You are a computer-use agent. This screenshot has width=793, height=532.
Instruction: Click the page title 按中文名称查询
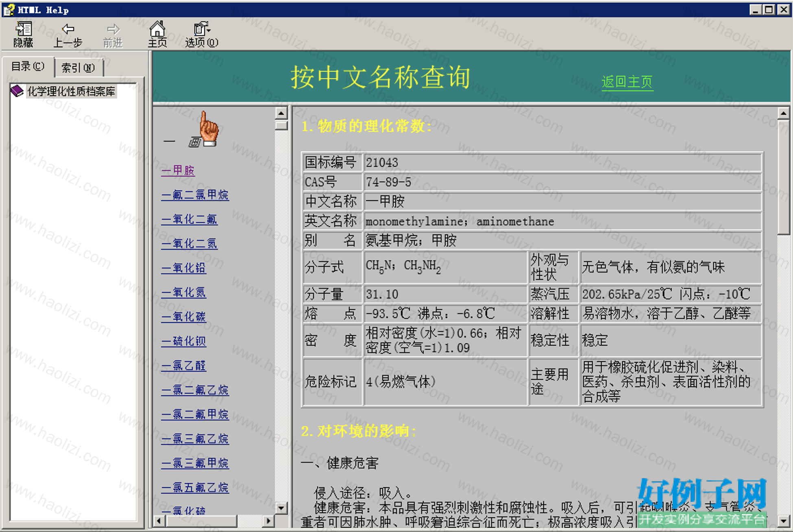pos(380,77)
